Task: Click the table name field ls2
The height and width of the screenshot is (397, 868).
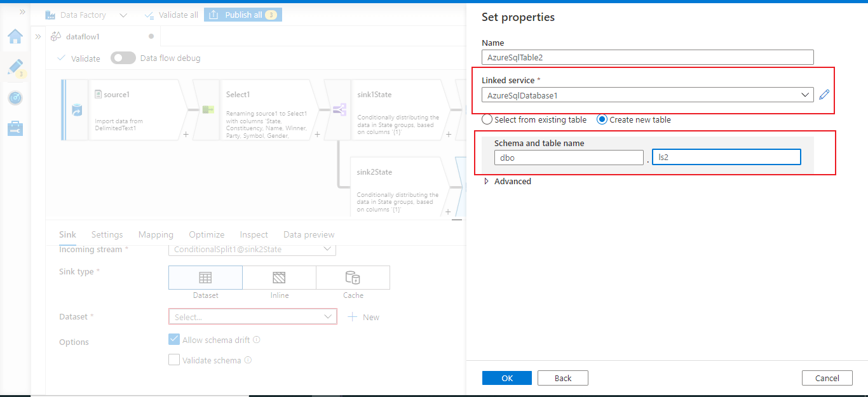Action: click(x=726, y=157)
